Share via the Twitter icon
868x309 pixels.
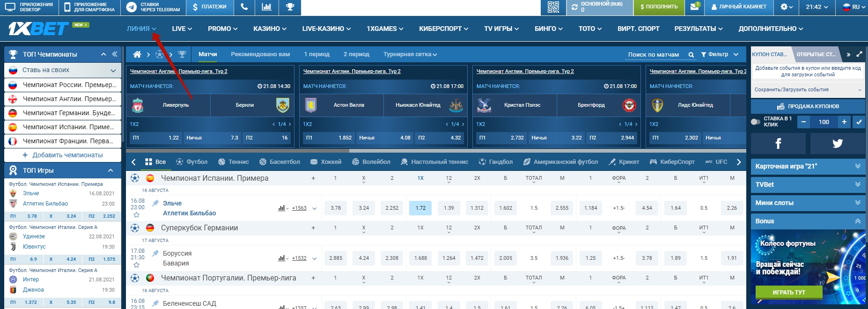click(838, 143)
